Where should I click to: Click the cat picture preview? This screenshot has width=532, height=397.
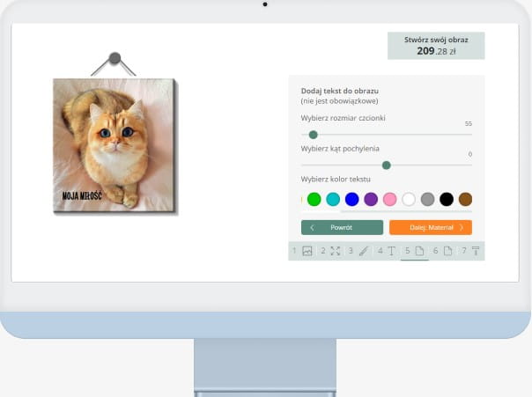point(114,143)
